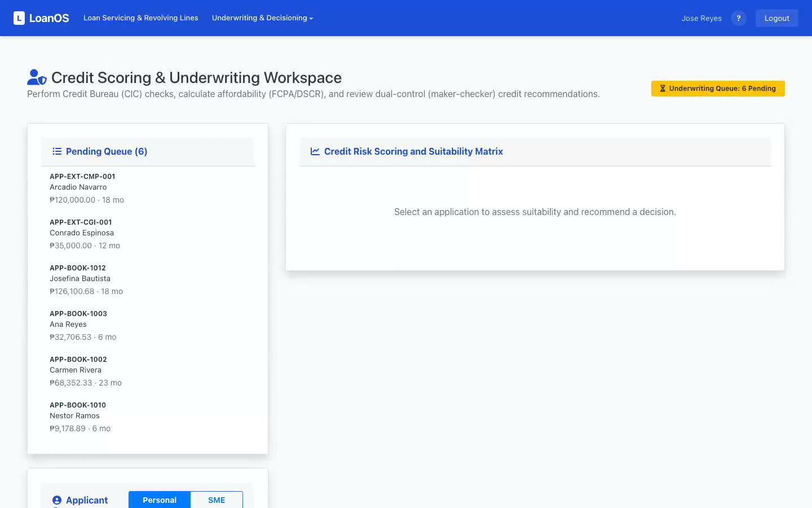Viewport: 812px width, 508px height.
Task: Click the list icon next to Pending Queue
Action: pos(57,151)
